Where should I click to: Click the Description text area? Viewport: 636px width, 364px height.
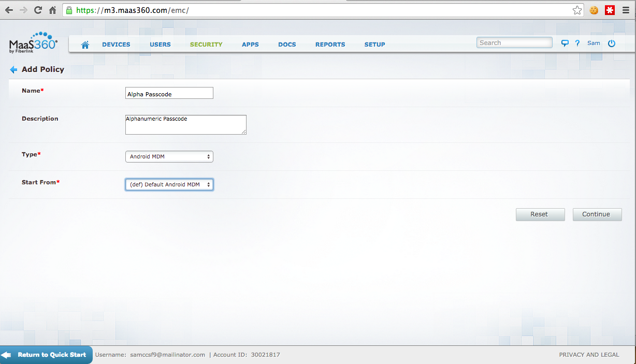186,125
